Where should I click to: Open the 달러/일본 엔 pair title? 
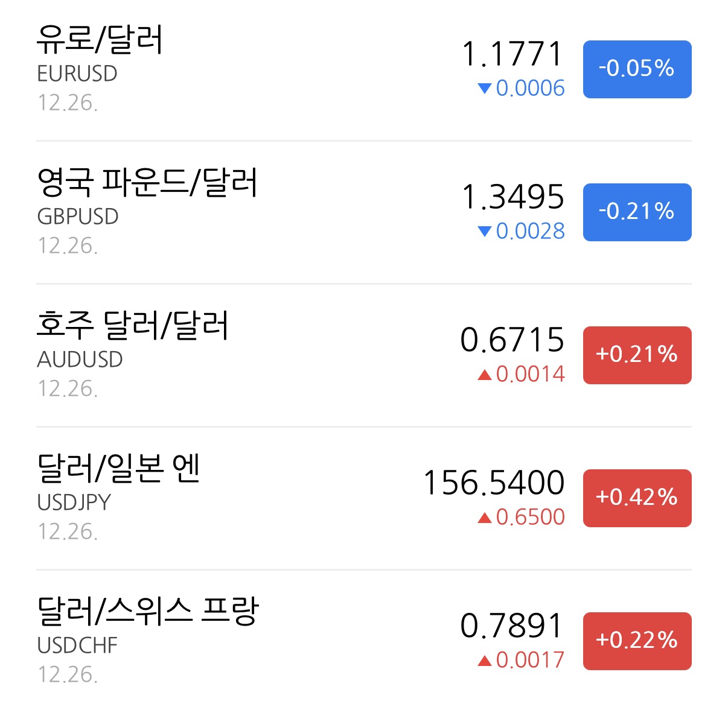coord(118,469)
